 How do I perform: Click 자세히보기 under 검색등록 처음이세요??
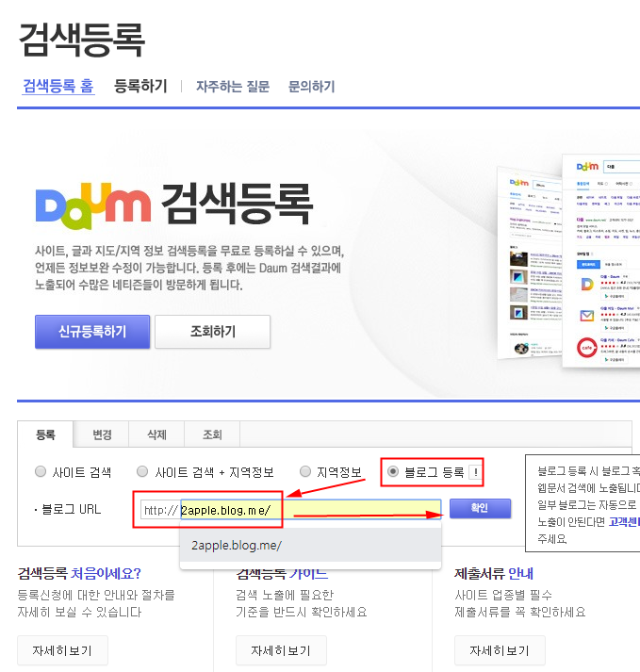(x=62, y=650)
